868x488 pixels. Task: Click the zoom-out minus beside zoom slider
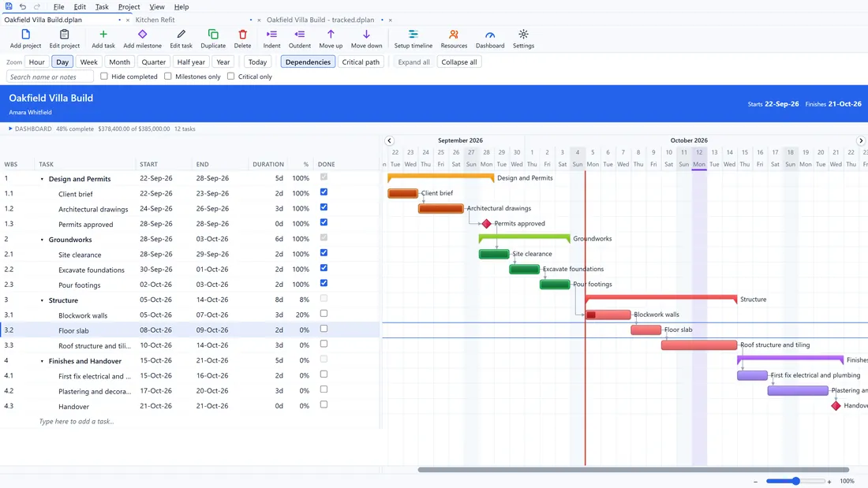click(x=756, y=482)
